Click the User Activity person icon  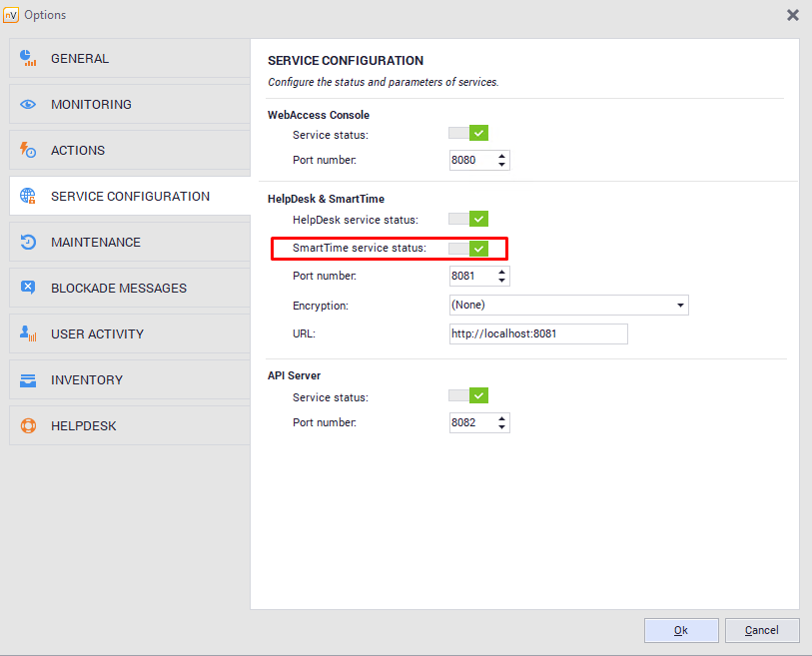[x=28, y=334]
